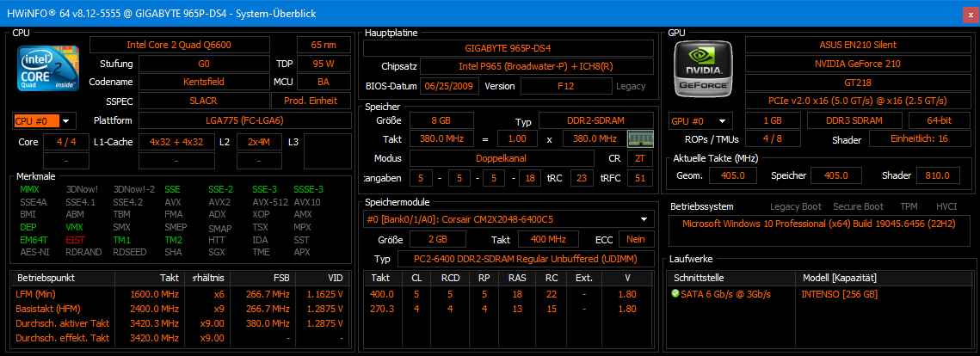
Task: Click the Intel Core 2 Quad logo
Action: point(46,68)
